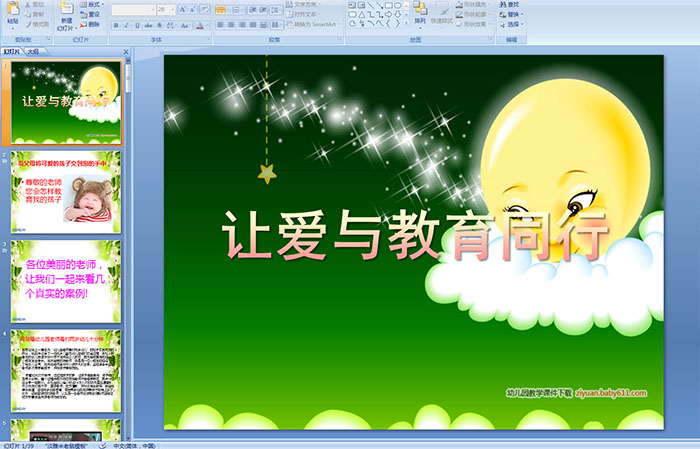Toggle Underline formatting
Screen dimensions: 700x449
137,25
